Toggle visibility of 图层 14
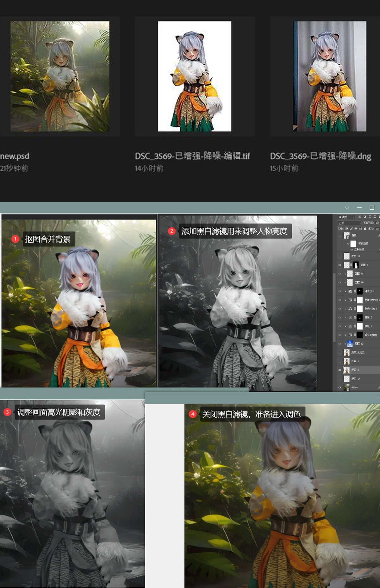Screen dimensions: 380x588 tap(340, 282)
